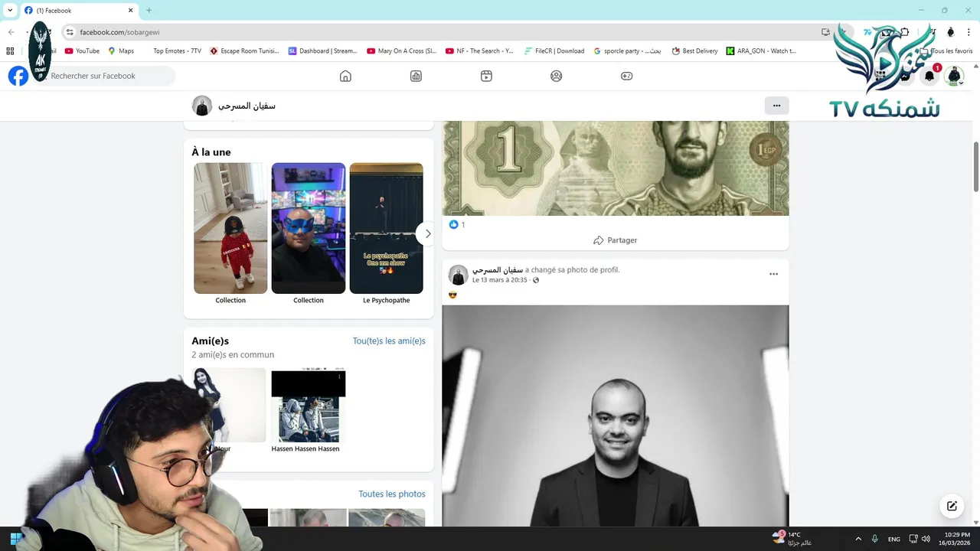980x551 pixels.
Task: Click the scrollbar down arrow
Action: point(975,522)
